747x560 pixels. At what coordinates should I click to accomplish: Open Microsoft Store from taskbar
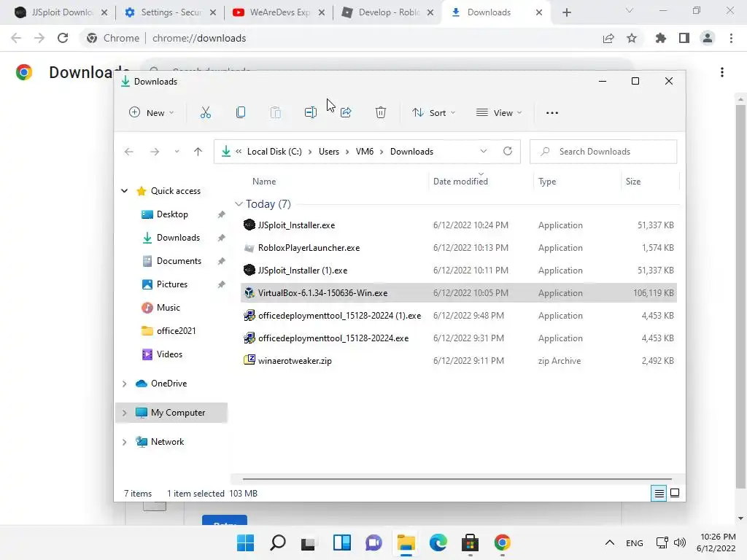(471, 542)
